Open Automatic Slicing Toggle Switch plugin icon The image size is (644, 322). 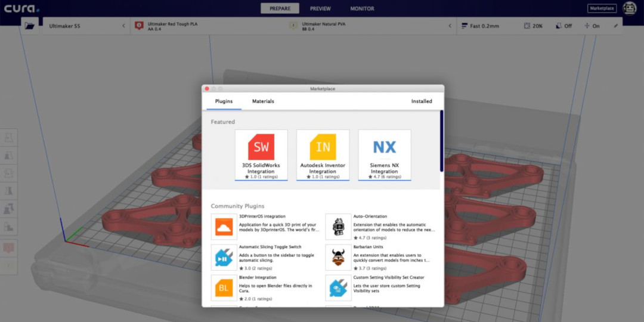[224, 258]
